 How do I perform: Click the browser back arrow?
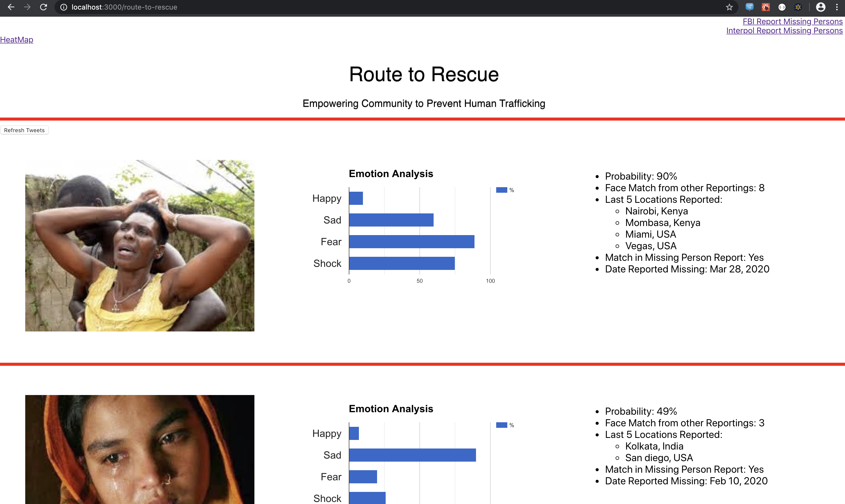pos(11,7)
